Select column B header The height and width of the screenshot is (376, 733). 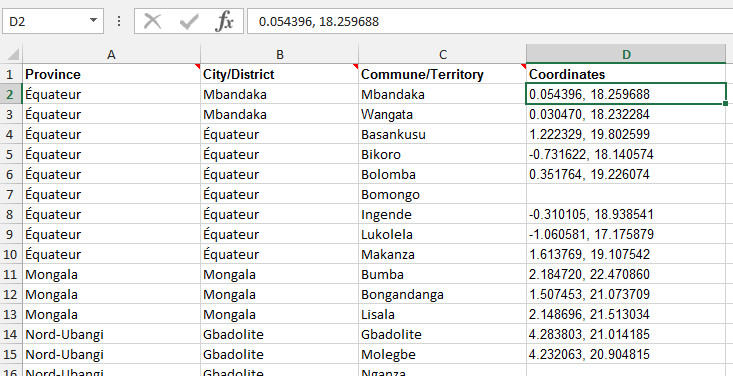pyautogui.click(x=280, y=55)
